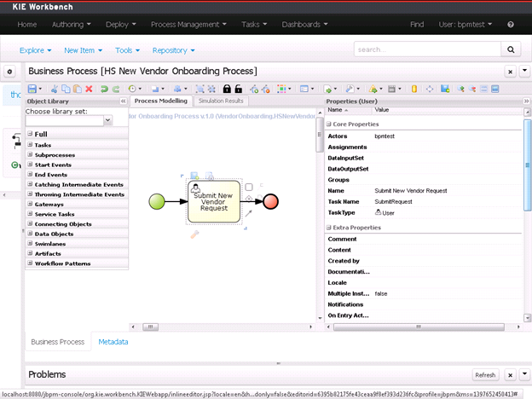Open the User: bpmtest menu
Screen dimensions: 532x399
pyautogui.click(x=465, y=25)
